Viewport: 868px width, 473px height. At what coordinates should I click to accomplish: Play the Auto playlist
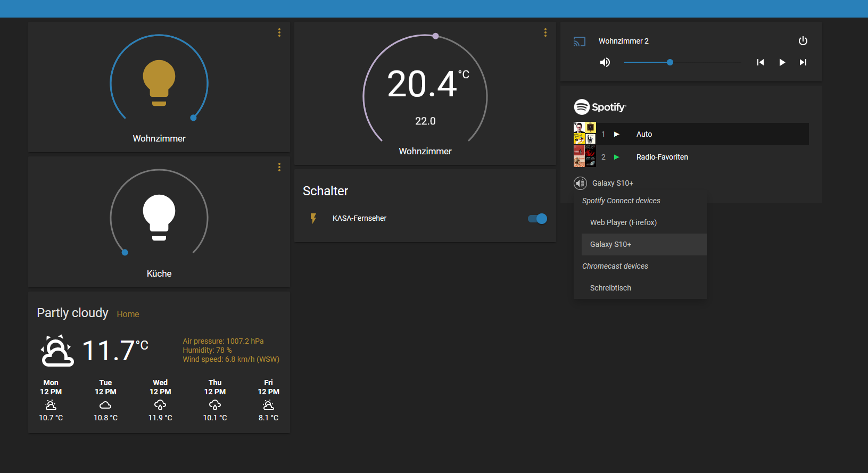point(617,134)
